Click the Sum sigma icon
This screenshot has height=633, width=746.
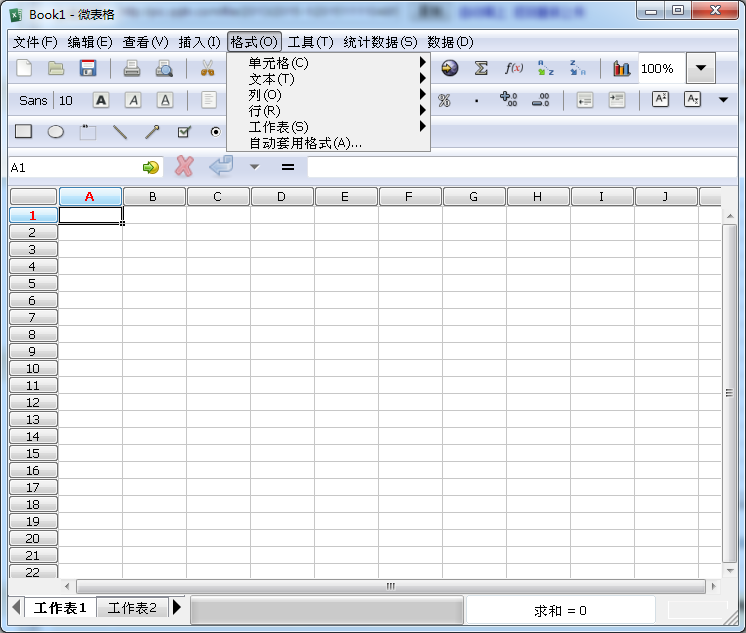pos(481,68)
